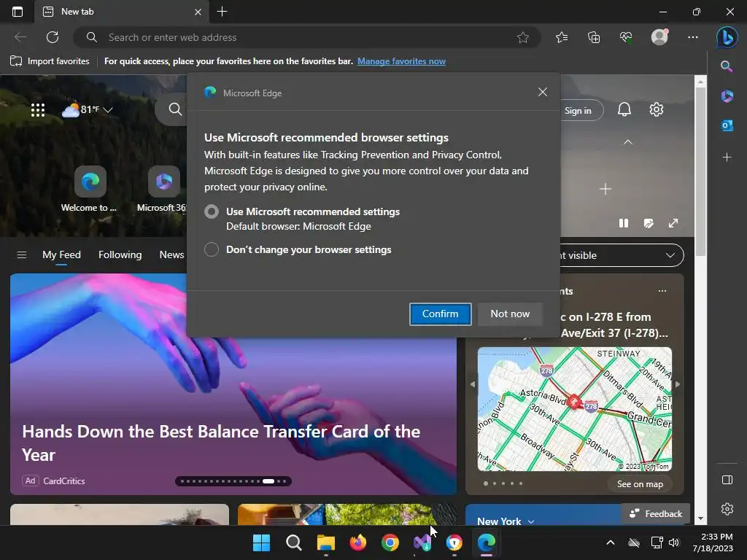Open taskbar Search
The image size is (747, 560).
pyautogui.click(x=293, y=542)
